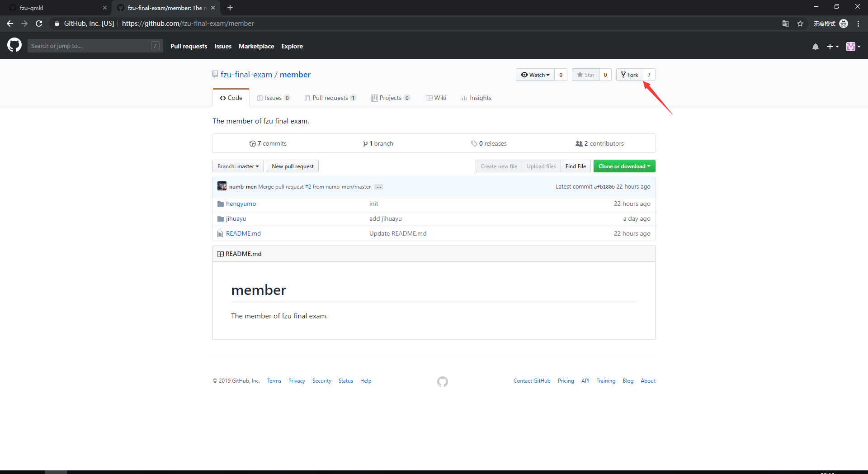Screen dimensions: 868x474
Task: Open the README.md file
Action: 243,233
